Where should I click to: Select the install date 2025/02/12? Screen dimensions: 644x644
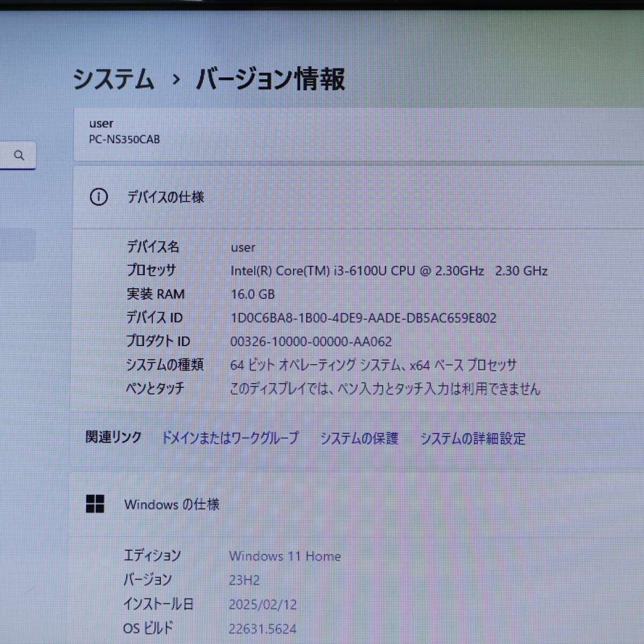pyautogui.click(x=263, y=604)
